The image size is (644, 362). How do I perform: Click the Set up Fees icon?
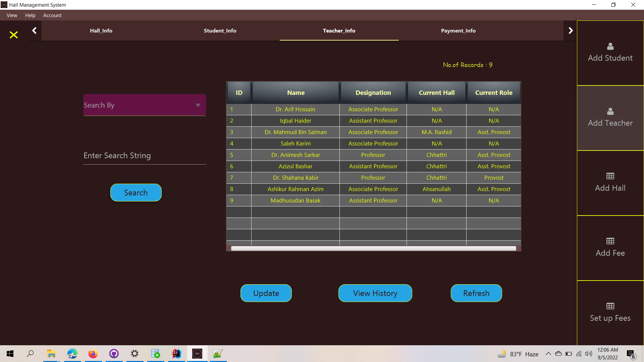(x=610, y=306)
